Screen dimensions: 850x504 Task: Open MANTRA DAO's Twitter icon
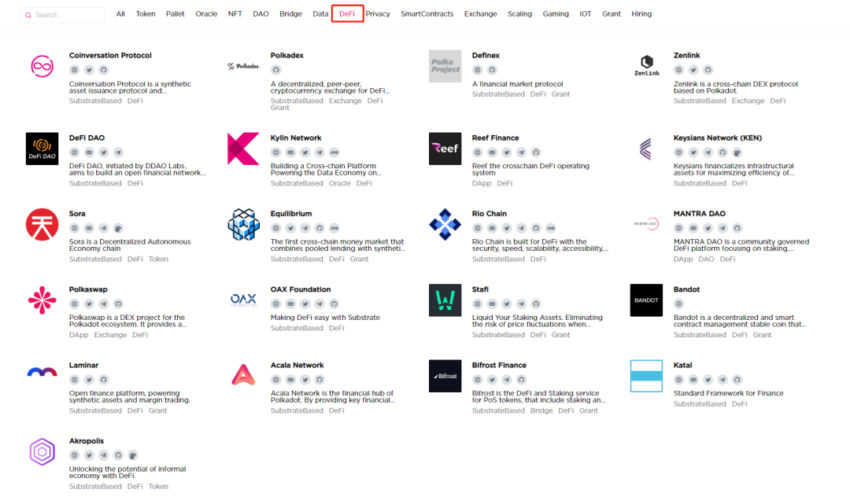click(708, 228)
